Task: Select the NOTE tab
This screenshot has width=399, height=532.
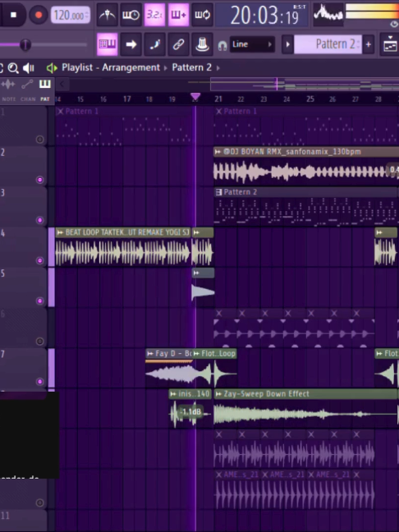Action: [9, 99]
